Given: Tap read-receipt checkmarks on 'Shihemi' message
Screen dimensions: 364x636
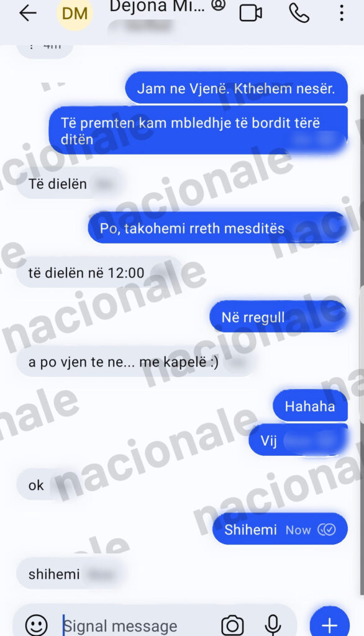Looking at the screenshot, I should (x=327, y=530).
